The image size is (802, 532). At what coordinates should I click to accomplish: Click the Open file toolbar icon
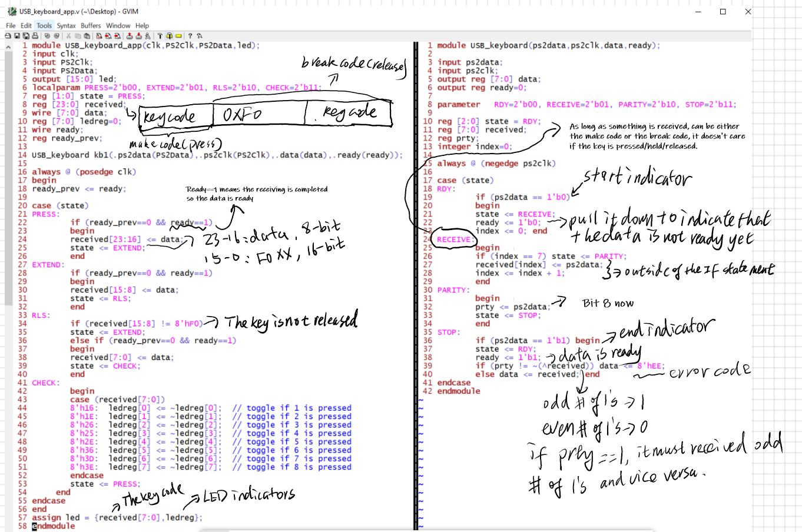pos(8,36)
